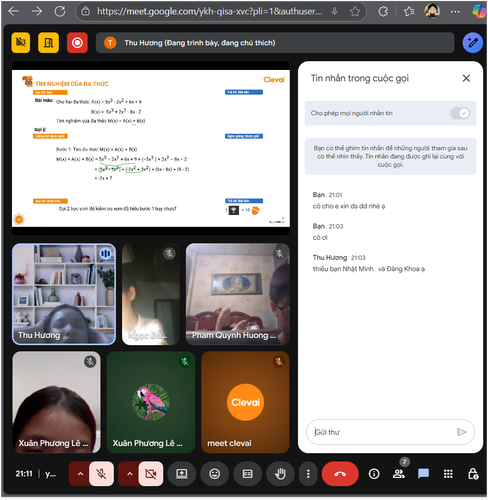Click the red record button
488x500 pixels.
coord(77,43)
